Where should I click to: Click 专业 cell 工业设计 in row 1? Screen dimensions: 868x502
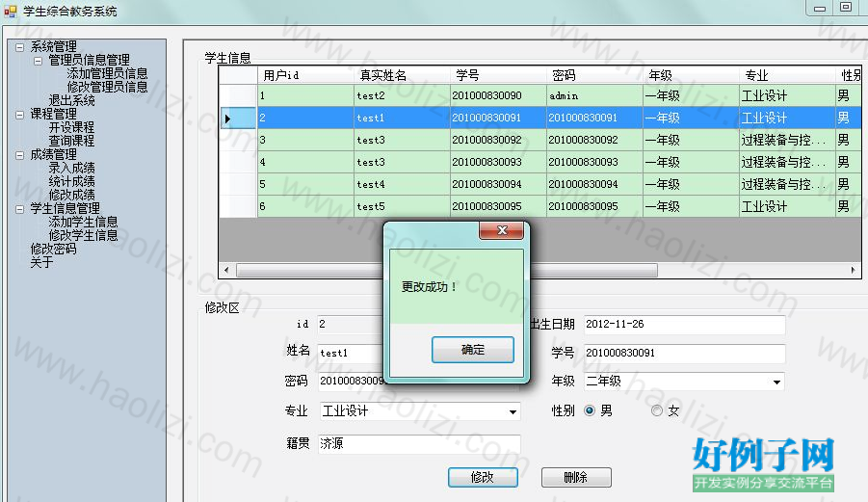coord(787,95)
